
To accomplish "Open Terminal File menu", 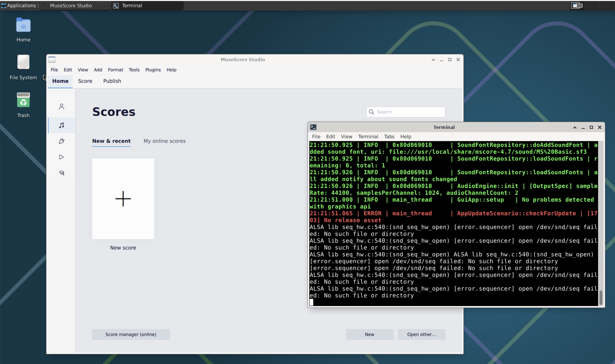I will pos(316,136).
